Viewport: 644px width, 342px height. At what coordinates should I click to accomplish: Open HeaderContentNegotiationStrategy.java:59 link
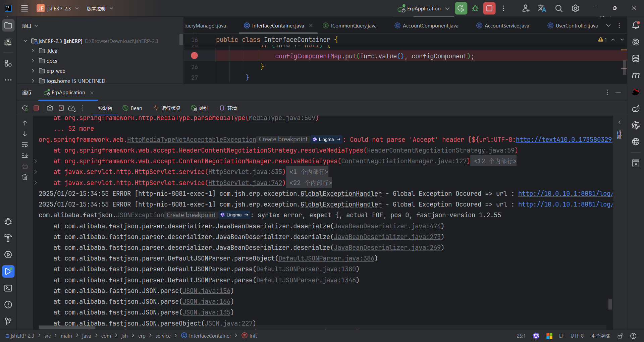[440, 151]
